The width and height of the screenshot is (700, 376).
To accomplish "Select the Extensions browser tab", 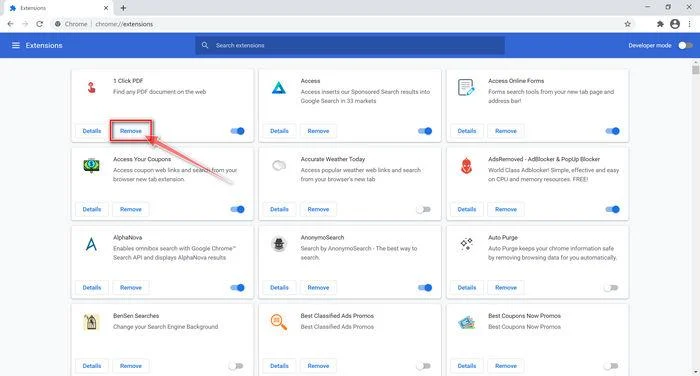I will (x=58, y=8).
